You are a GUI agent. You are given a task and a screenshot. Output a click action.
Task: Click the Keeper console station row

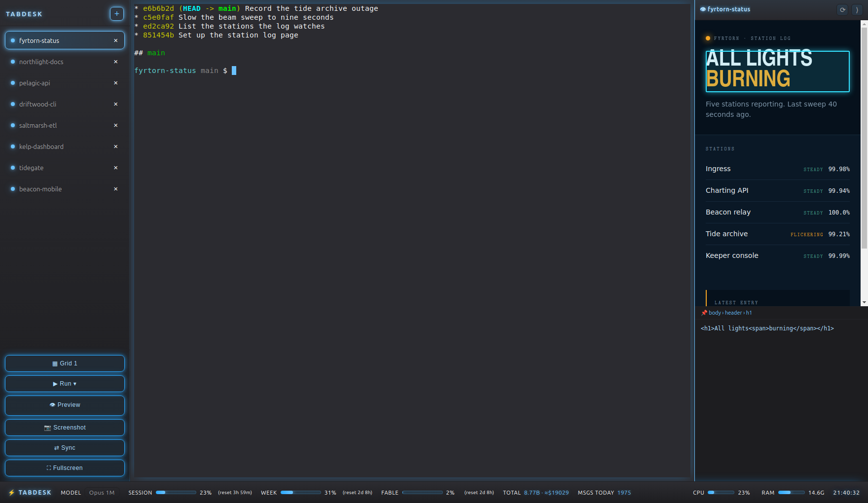(777, 255)
